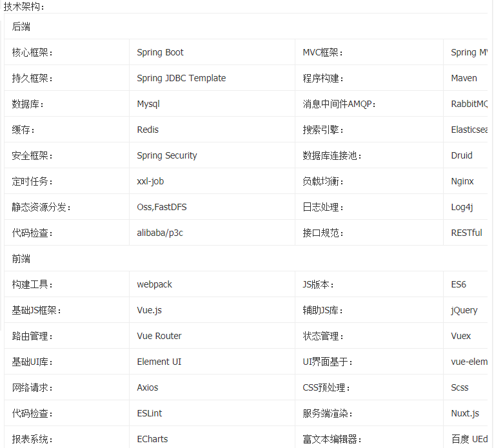Select the ES6 value
This screenshot has width=494, height=448.
459,285
